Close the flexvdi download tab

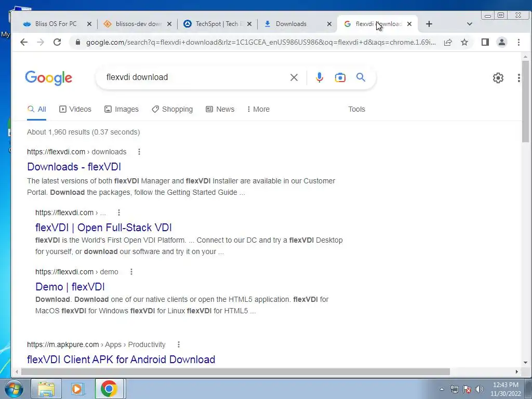pyautogui.click(x=409, y=24)
